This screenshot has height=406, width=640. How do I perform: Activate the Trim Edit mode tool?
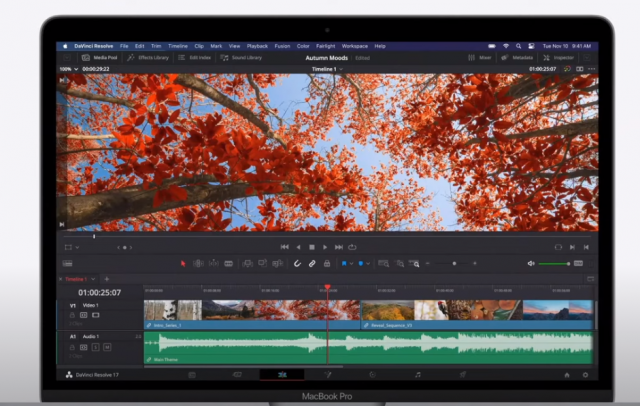198,264
